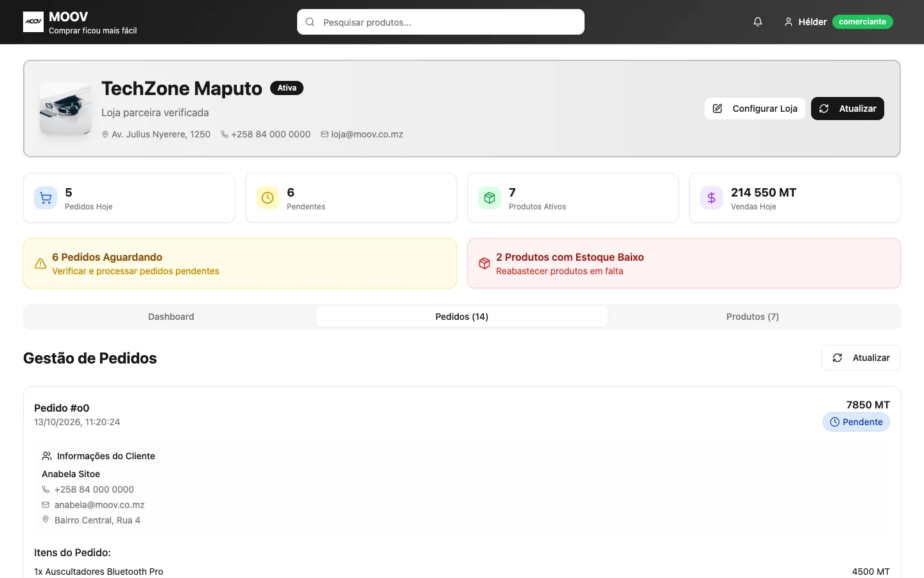Click the MOOV logo icon
Image resolution: width=924 pixels, height=578 pixels.
pyautogui.click(x=33, y=22)
